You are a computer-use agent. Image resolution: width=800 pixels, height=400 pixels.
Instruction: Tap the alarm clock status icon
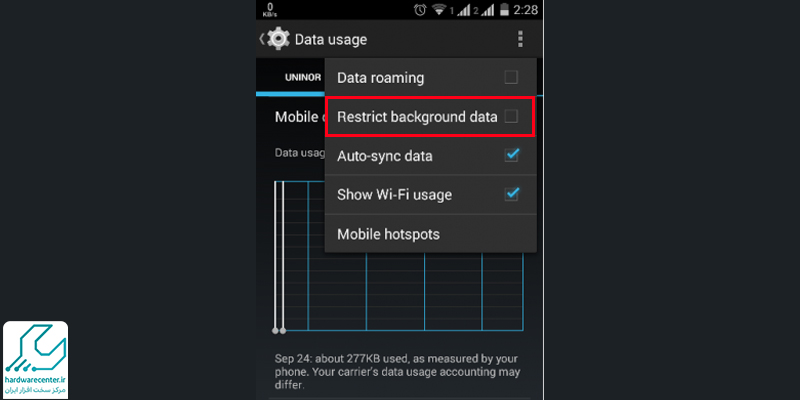[x=420, y=10]
